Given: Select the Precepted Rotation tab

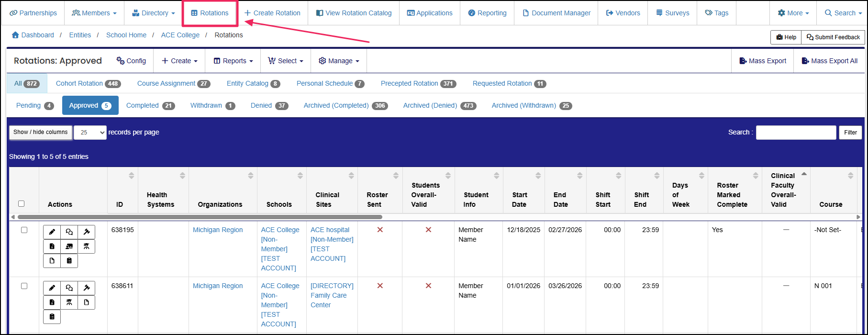Looking at the screenshot, I should [x=418, y=84].
